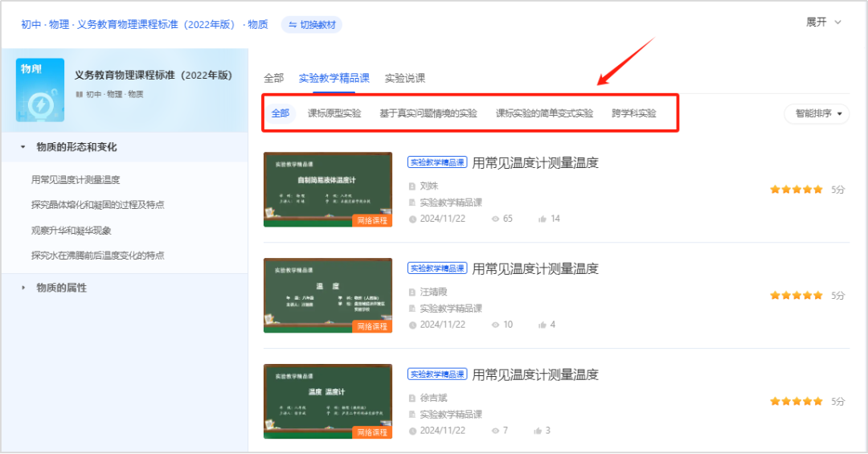Viewport: 868px width, 454px height.
Task: Click the star rating of 徐吉斌's course
Action: (x=796, y=401)
